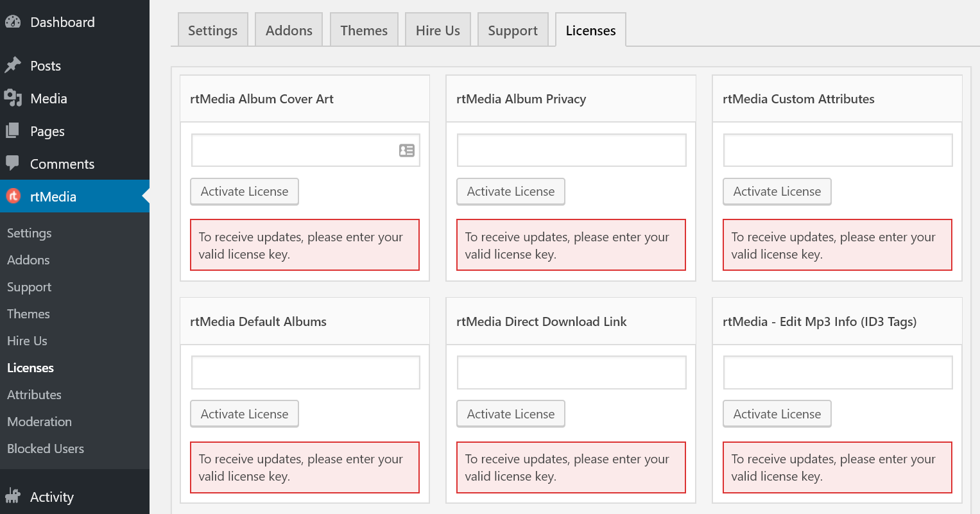980x514 pixels.
Task: Open Media via its library icon
Action: 14,98
